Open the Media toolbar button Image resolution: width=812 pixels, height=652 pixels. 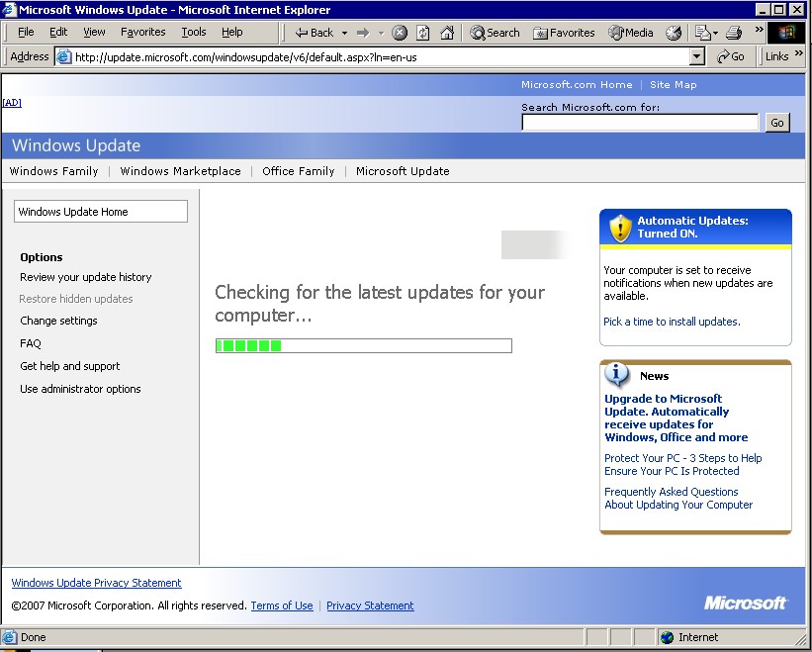point(631,33)
